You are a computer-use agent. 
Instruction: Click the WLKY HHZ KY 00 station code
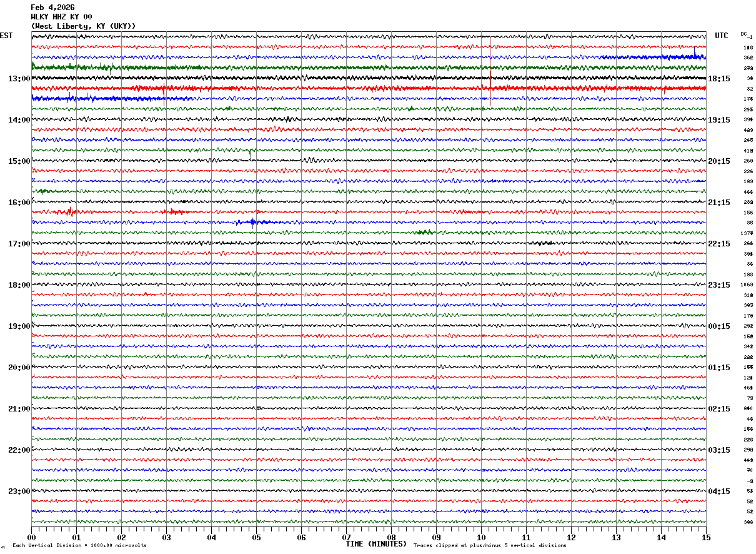pyautogui.click(x=61, y=17)
